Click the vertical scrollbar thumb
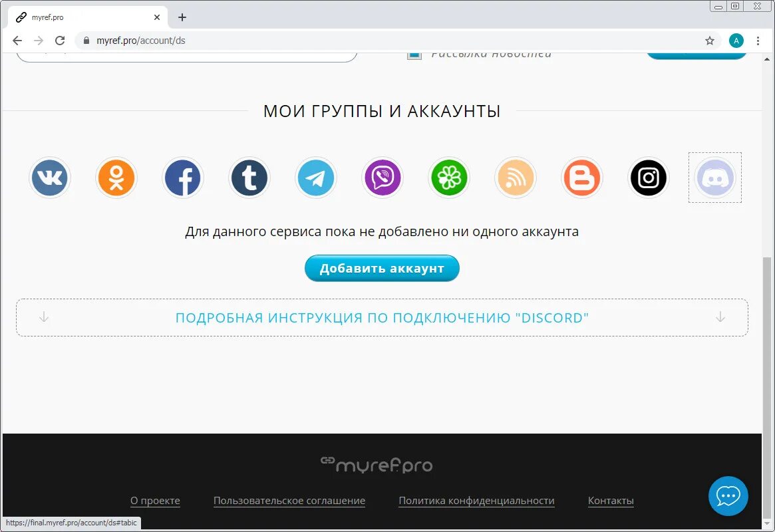 click(x=766, y=387)
